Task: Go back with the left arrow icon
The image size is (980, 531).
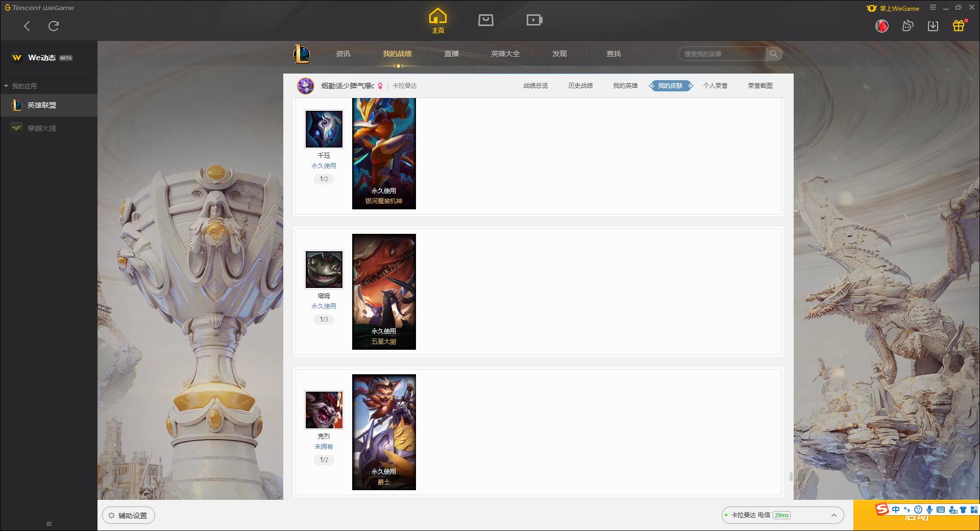Action: [27, 26]
